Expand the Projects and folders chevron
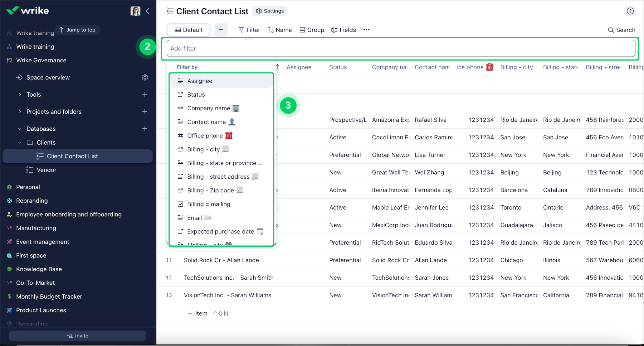This screenshot has width=644, height=346. coord(20,112)
